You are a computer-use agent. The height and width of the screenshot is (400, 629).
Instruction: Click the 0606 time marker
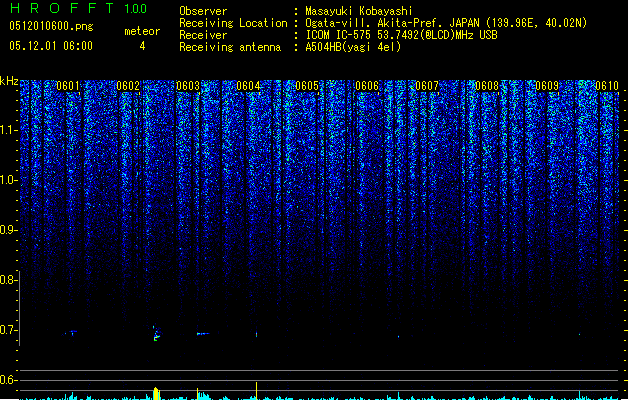tap(367, 86)
